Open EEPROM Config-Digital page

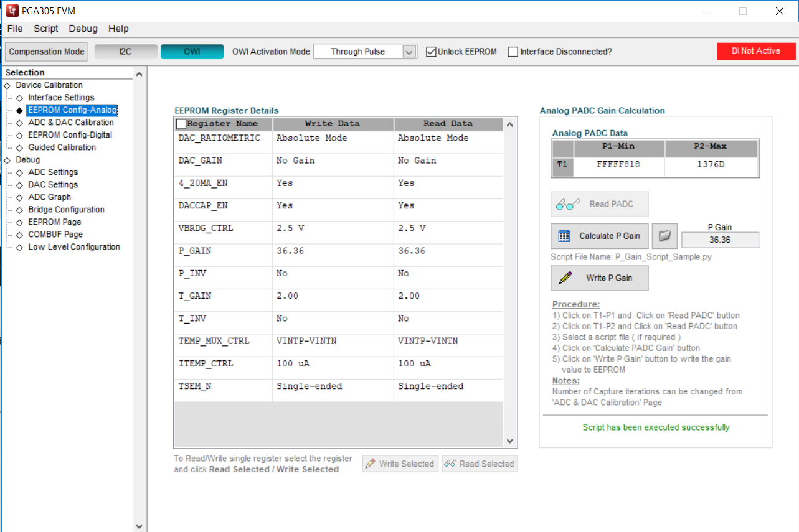[70, 135]
